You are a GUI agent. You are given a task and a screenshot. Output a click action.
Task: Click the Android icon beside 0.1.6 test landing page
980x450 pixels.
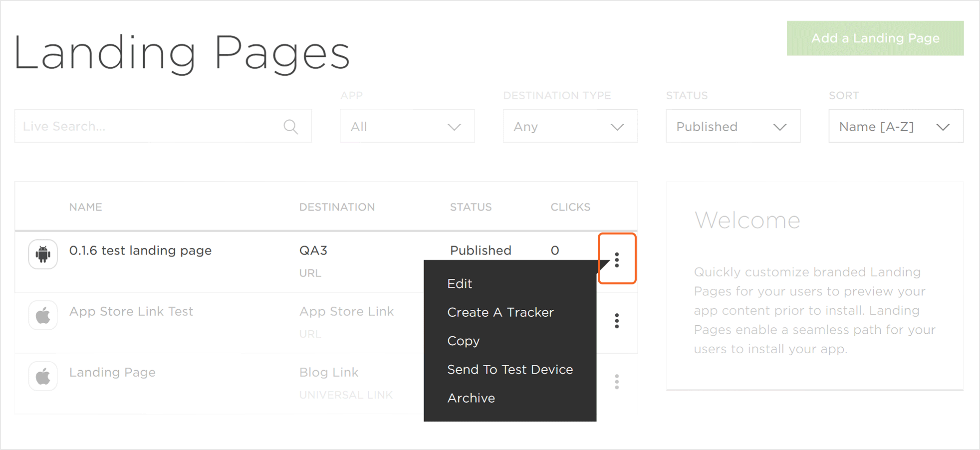tap(43, 254)
